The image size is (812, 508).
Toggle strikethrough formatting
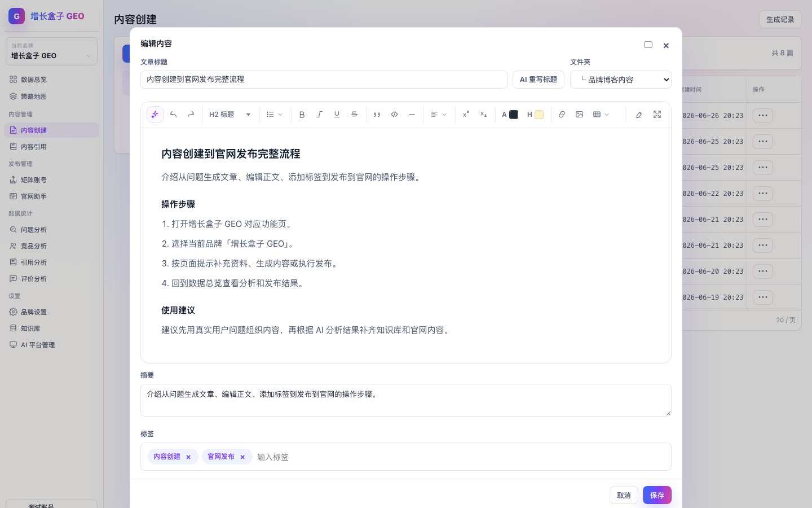[x=354, y=115]
